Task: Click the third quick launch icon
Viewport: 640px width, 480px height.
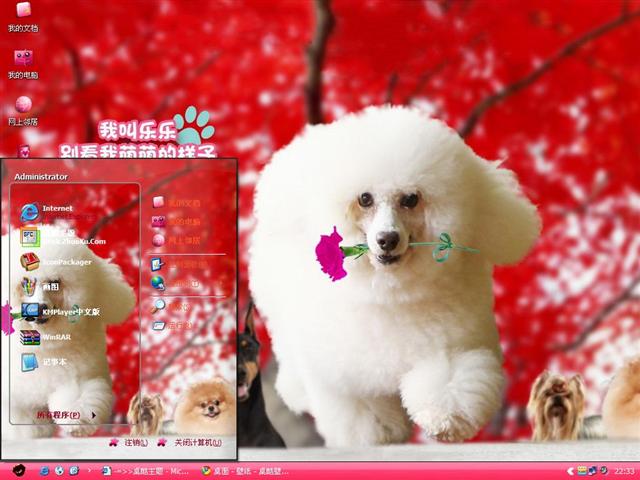Action: click(x=74, y=471)
